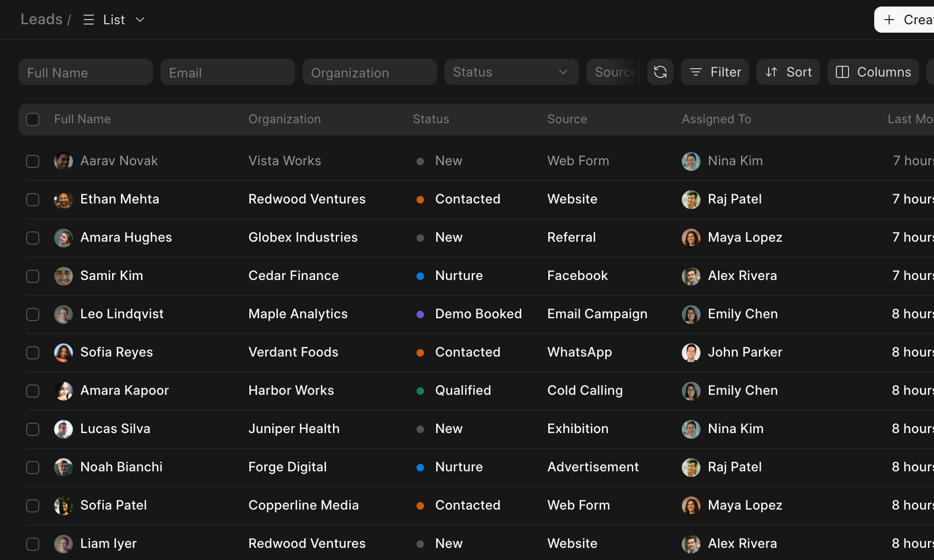This screenshot has width=934, height=560.
Task: Click Aarav Novak's avatar
Action: tap(64, 161)
